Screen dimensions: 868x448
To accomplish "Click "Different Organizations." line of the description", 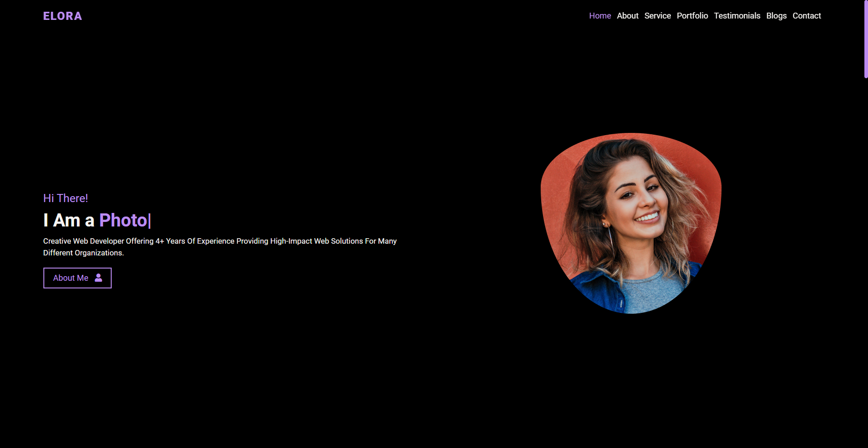I will pyautogui.click(x=84, y=253).
